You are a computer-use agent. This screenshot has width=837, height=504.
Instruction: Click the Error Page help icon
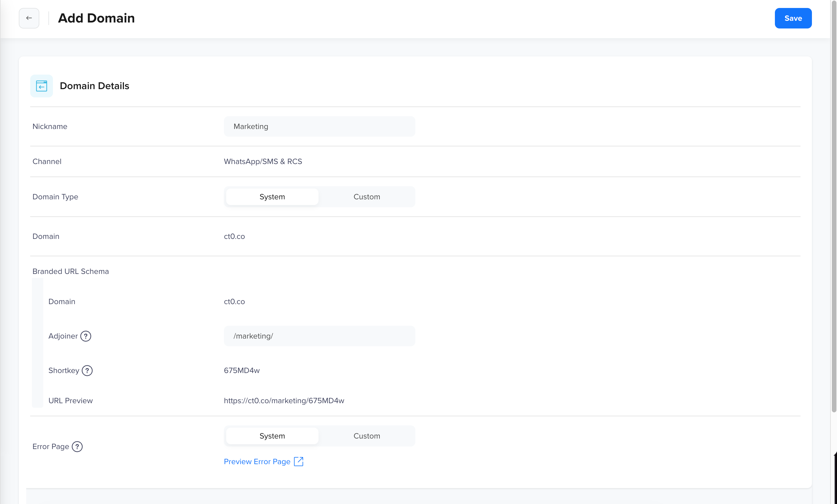[77, 446]
